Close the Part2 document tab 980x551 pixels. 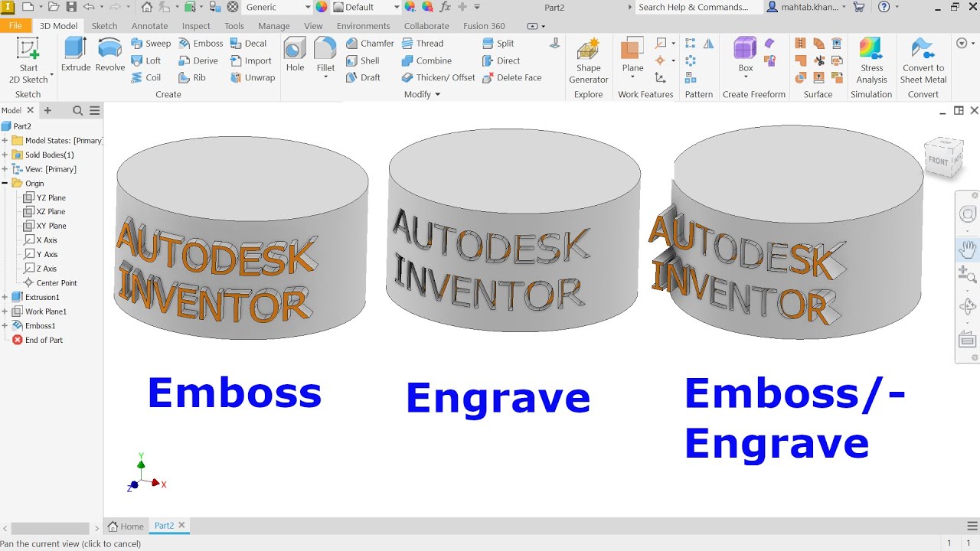tap(182, 526)
